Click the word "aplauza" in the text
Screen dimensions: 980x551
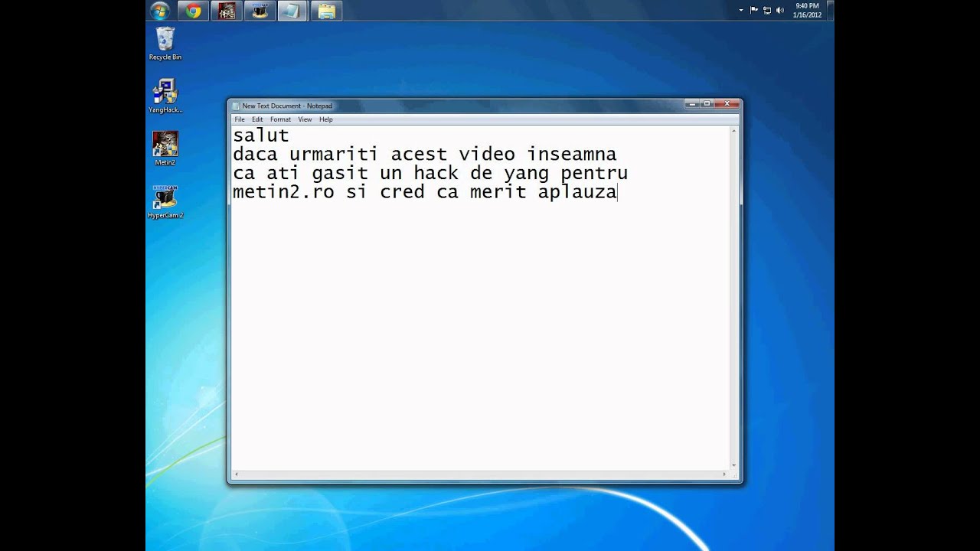(x=577, y=193)
